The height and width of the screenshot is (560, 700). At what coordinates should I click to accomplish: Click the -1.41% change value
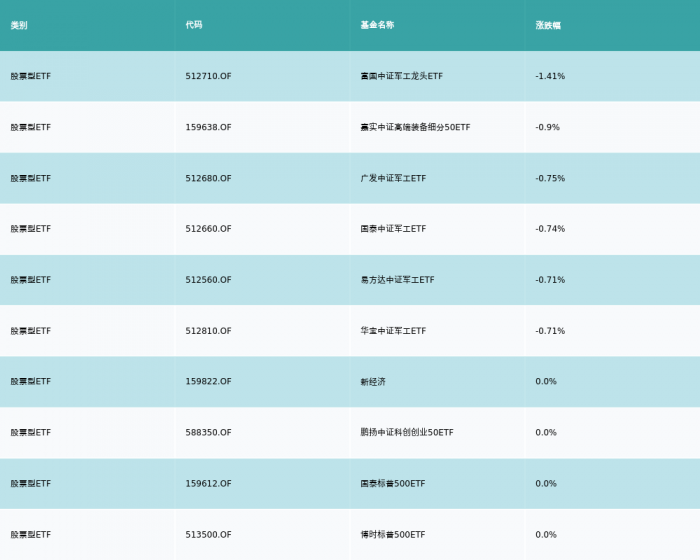click(x=550, y=76)
